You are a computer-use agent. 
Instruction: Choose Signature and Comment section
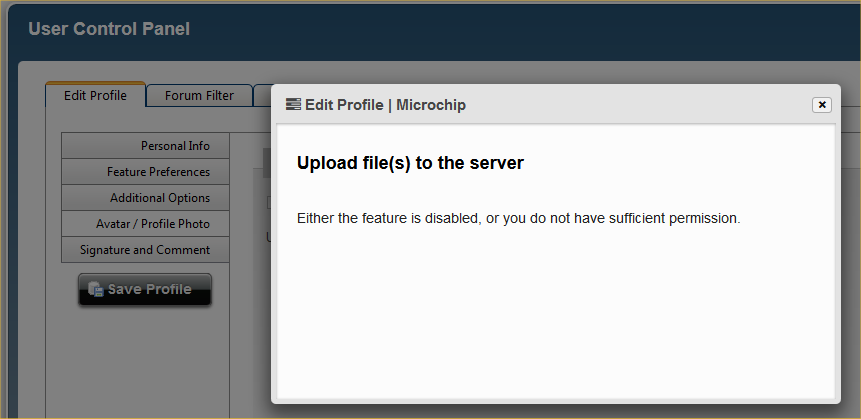point(145,250)
